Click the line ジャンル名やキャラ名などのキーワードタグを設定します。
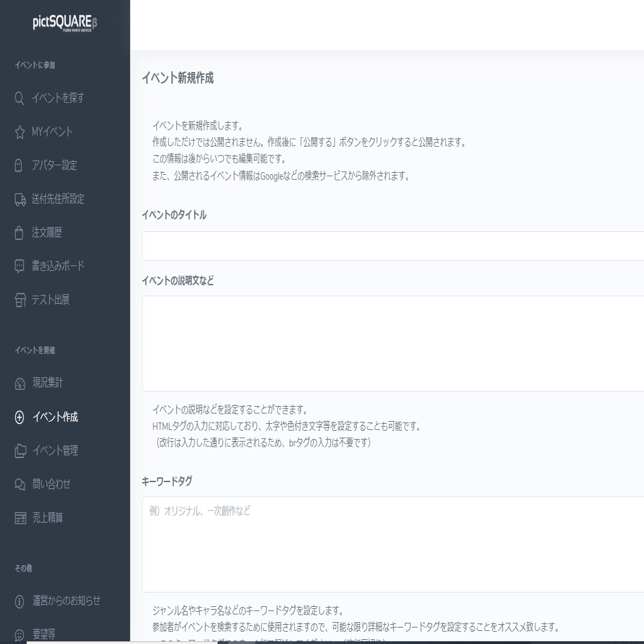 click(x=248, y=610)
